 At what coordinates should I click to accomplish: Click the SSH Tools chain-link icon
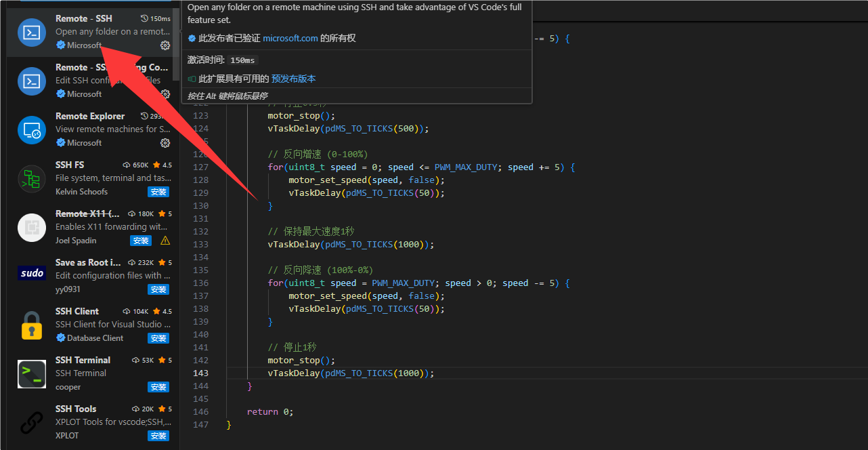click(x=32, y=423)
